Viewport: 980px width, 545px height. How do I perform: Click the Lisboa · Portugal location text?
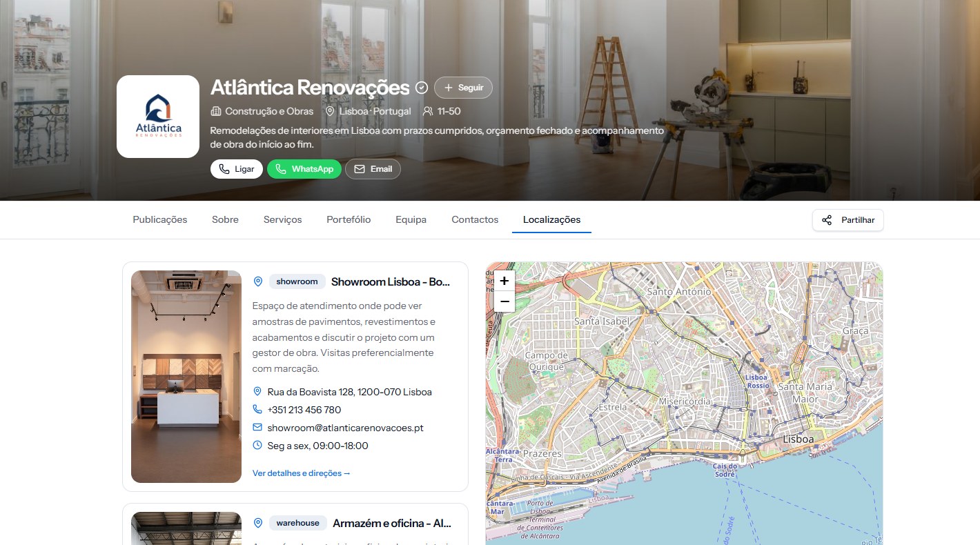(x=375, y=111)
